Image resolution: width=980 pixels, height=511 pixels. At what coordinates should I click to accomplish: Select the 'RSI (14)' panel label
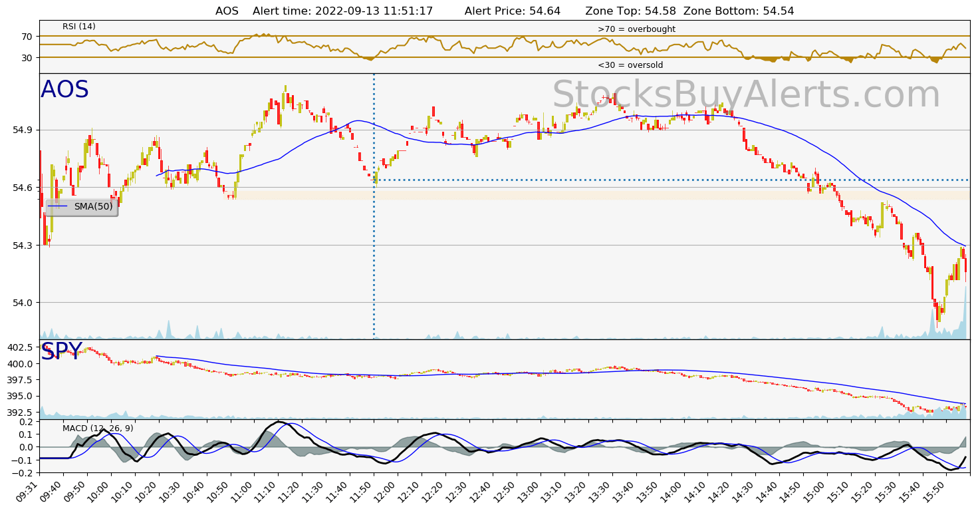tap(79, 27)
